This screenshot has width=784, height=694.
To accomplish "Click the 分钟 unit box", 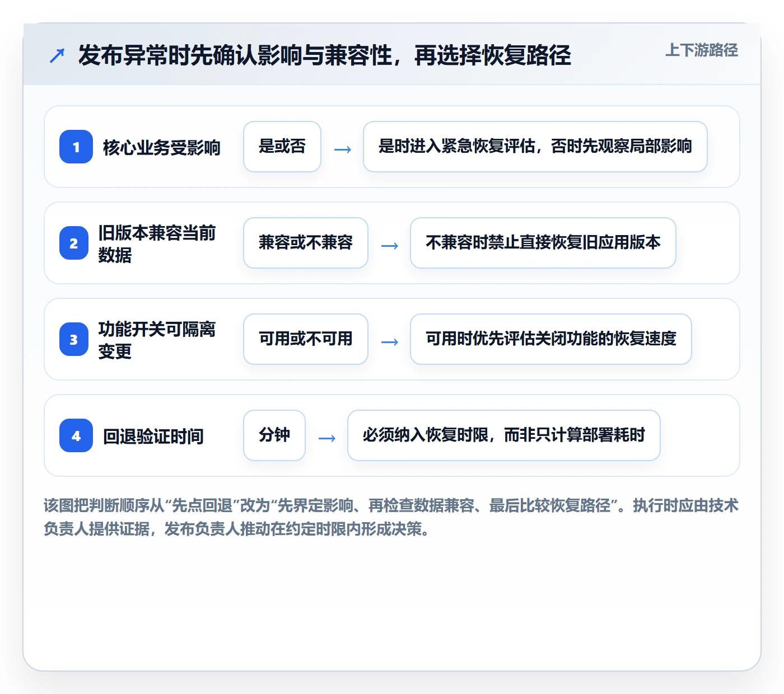I will click(274, 435).
